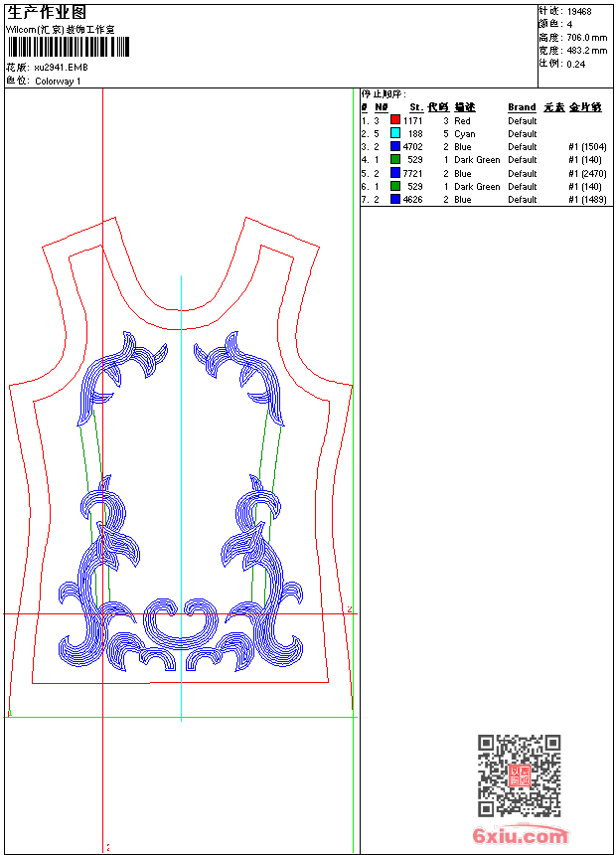
Task: Click the barcode under the studio name
Action: pos(69,47)
